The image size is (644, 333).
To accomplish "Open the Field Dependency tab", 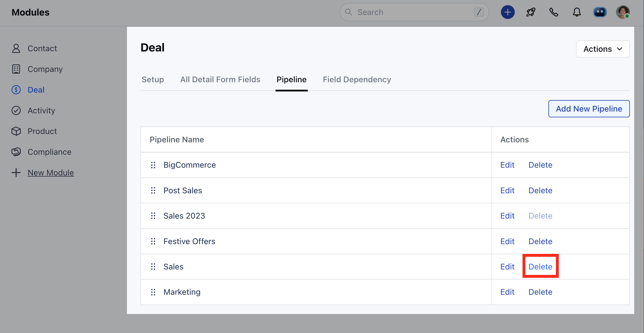I will pyautogui.click(x=357, y=79).
